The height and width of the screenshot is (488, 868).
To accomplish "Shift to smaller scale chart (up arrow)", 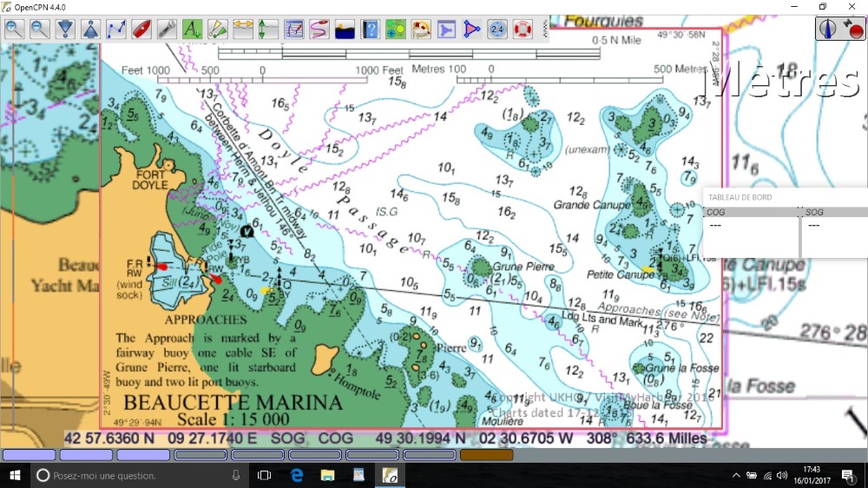I will 91,29.
